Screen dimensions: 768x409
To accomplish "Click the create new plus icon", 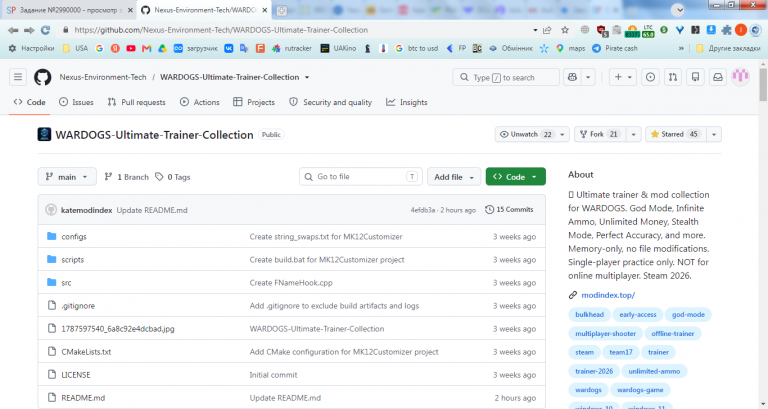I will coord(618,77).
